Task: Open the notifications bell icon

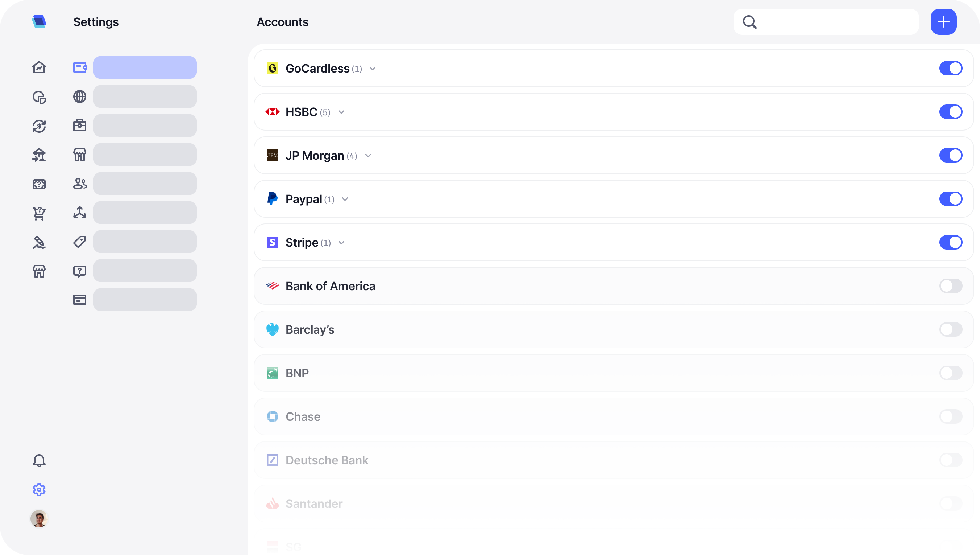Action: point(39,460)
